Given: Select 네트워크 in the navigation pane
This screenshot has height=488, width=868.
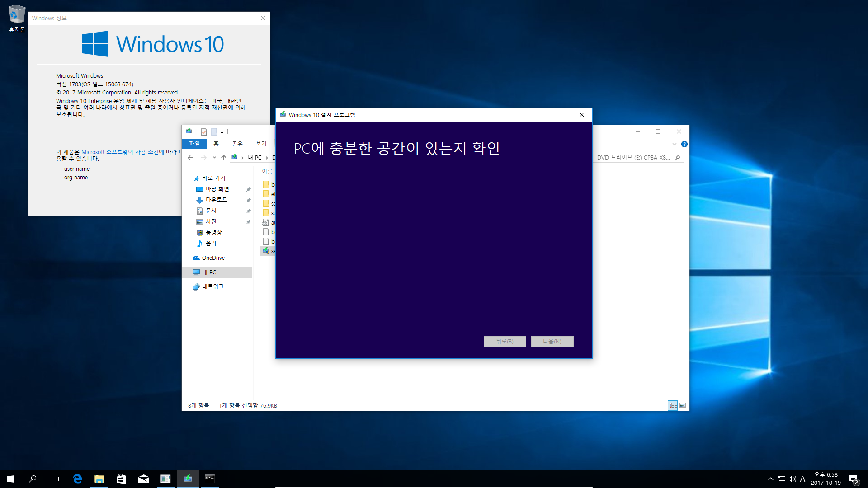Looking at the screenshot, I should (x=212, y=286).
